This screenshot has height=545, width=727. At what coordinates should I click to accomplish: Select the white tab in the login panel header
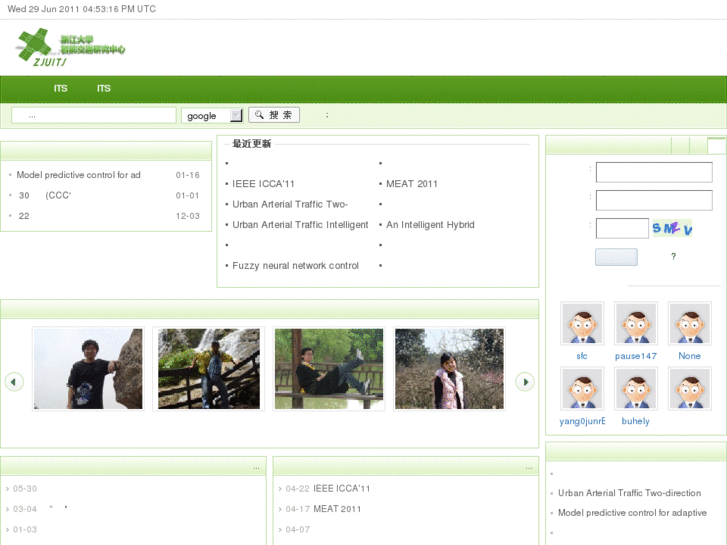point(716,146)
